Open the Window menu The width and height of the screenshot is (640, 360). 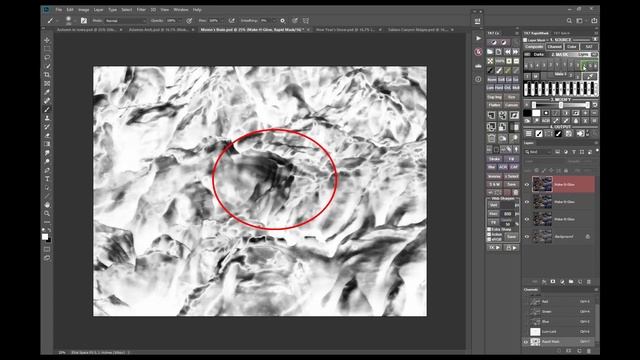(x=181, y=9)
